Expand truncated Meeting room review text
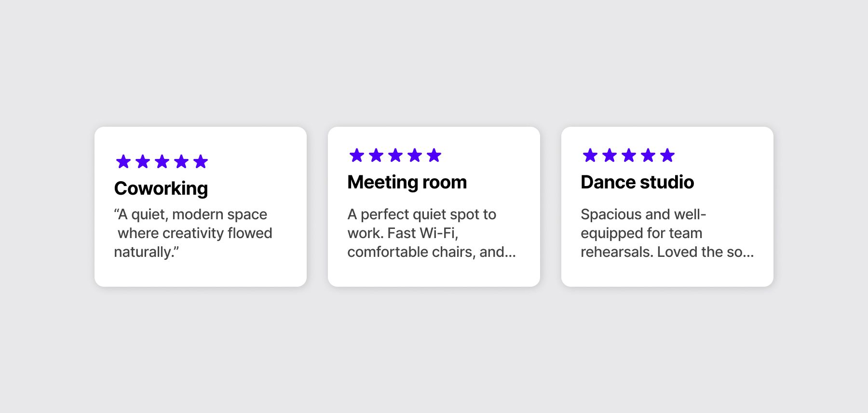Image resolution: width=868 pixels, height=413 pixels. pos(432,233)
